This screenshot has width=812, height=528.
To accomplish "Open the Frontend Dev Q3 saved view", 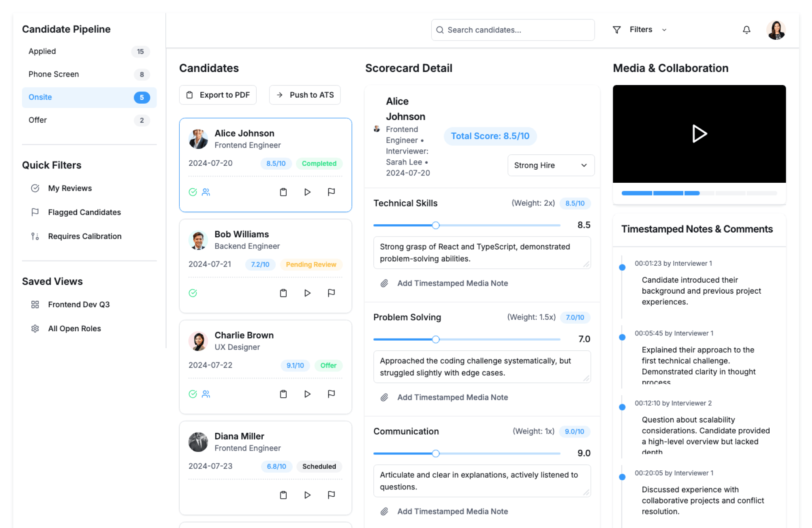I will (79, 305).
